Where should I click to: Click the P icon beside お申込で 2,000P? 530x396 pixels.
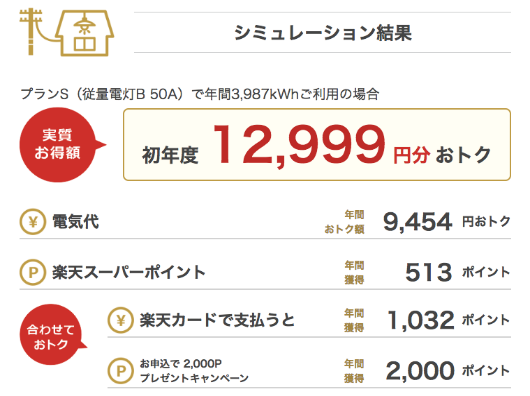[x=121, y=371]
